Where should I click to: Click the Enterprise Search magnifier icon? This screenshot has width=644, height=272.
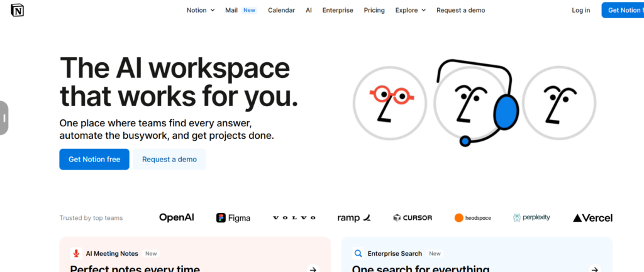click(x=358, y=254)
